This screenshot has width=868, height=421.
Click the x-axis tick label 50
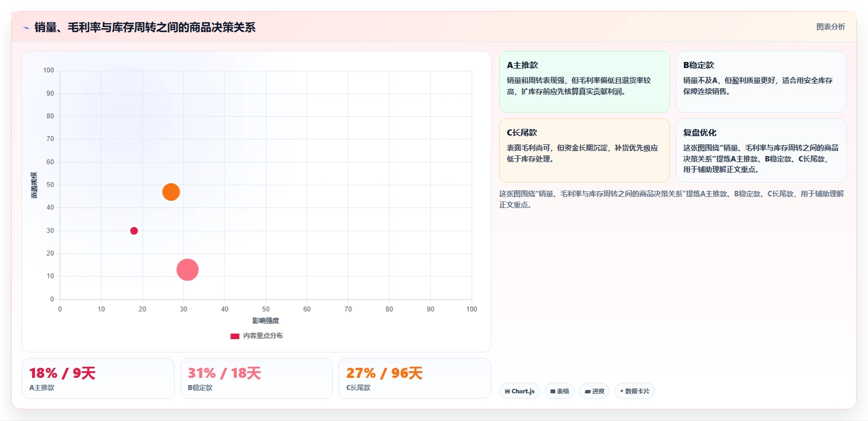pyautogui.click(x=266, y=309)
